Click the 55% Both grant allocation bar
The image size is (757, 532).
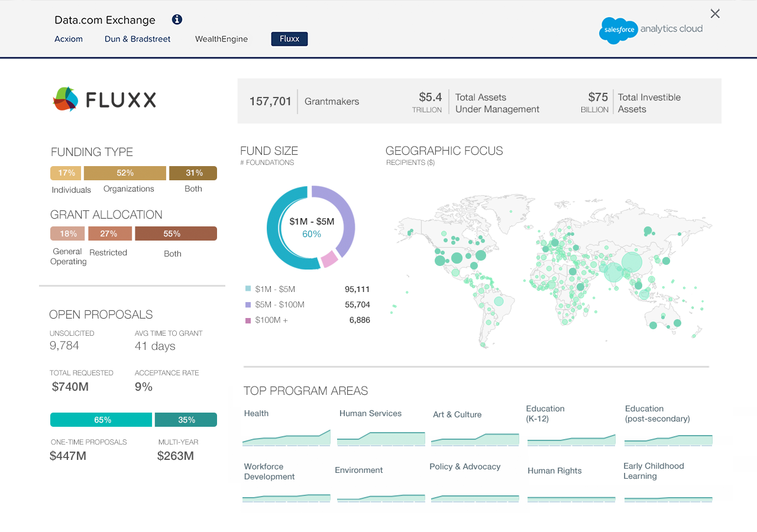176,233
